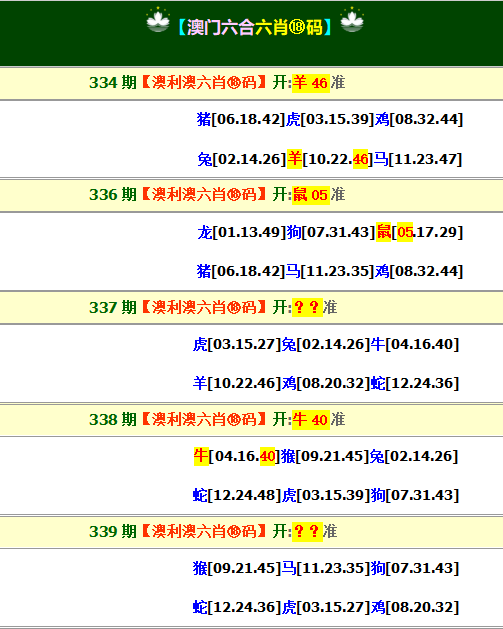The image size is (503, 629).
Task: Click the 澳门六合六肖⑱码 header title
Action: (255, 27)
